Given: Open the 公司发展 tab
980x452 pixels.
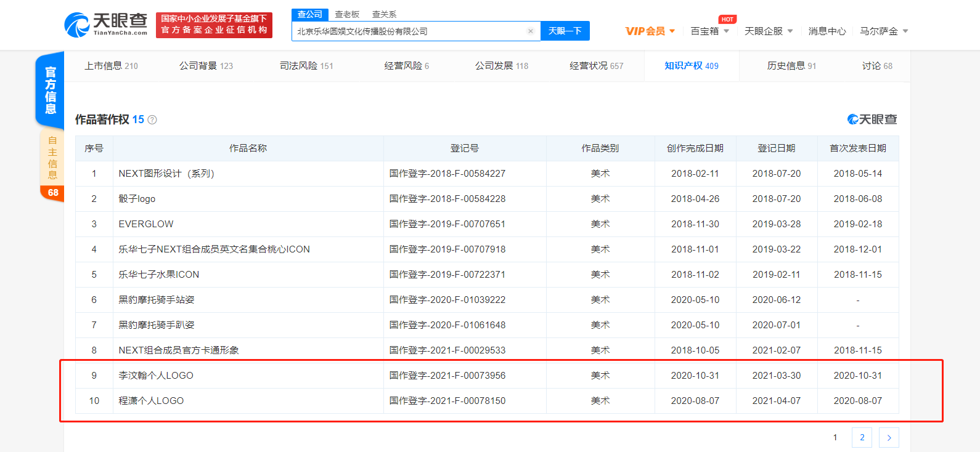Looking at the screenshot, I should click(502, 66).
